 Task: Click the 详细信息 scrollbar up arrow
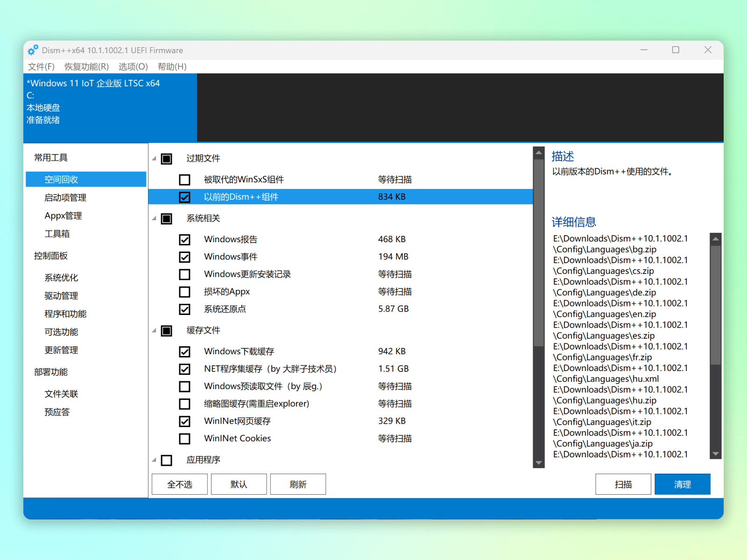click(716, 238)
